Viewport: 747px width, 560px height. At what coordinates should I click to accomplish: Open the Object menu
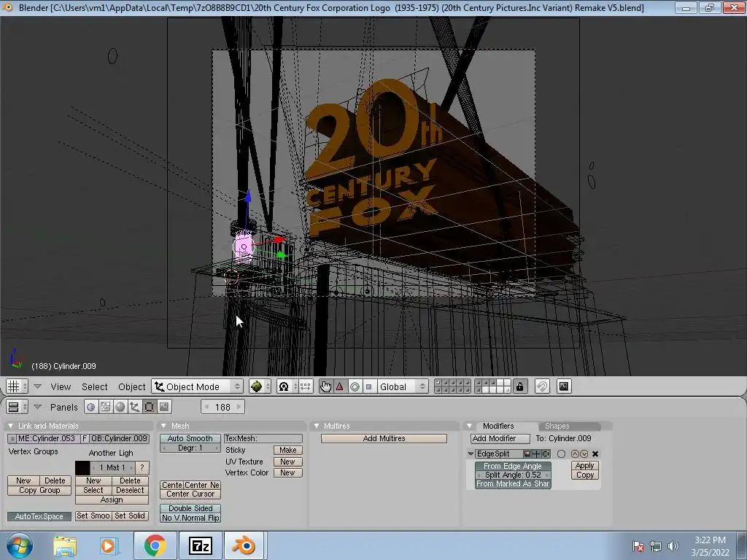pyautogui.click(x=131, y=386)
